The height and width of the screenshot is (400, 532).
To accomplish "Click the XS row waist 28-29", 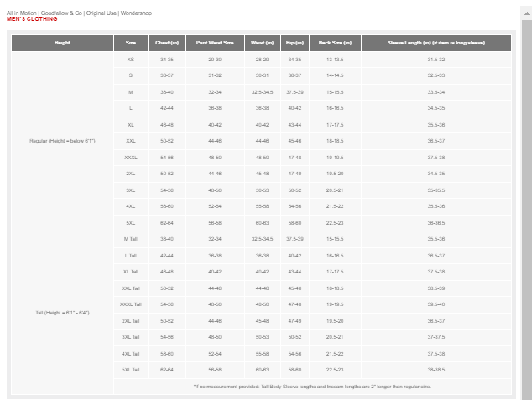I will 263,60.
